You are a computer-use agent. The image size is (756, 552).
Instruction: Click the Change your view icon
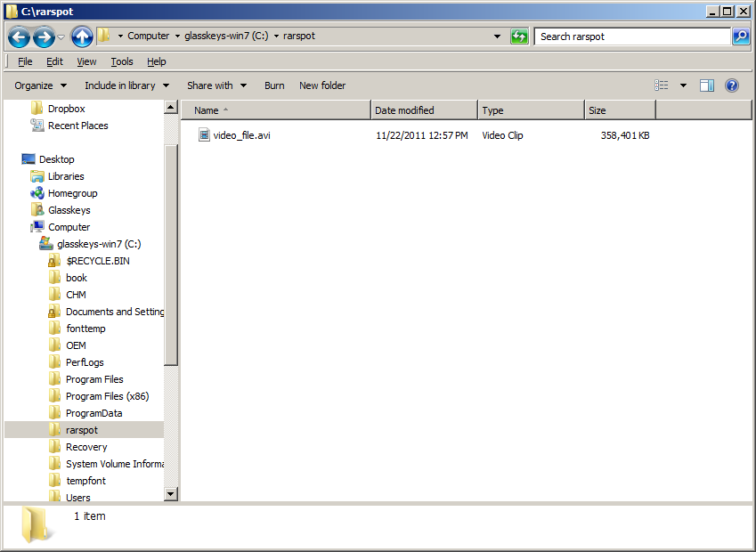pos(662,85)
